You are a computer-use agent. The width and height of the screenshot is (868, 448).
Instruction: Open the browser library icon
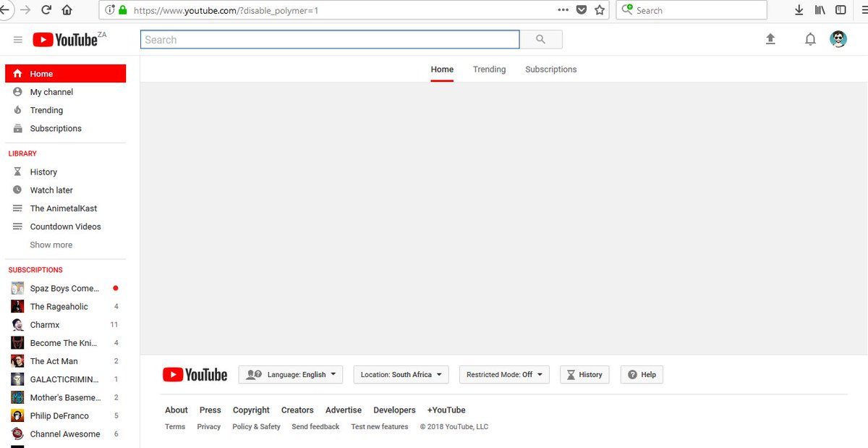[820, 10]
